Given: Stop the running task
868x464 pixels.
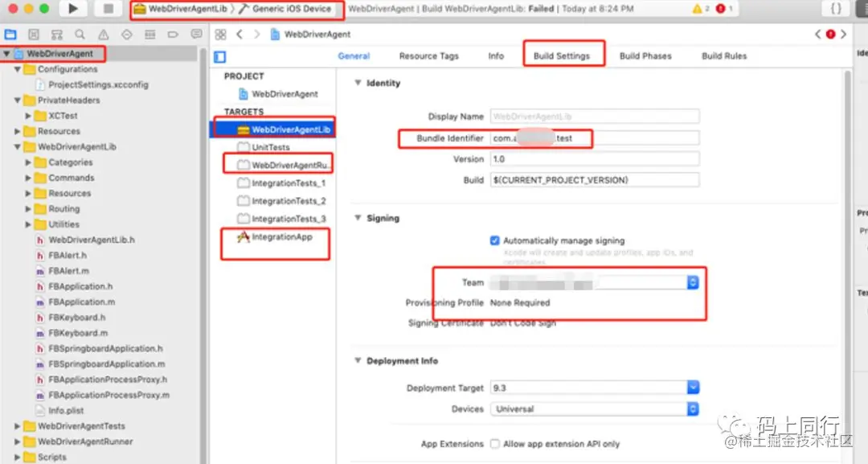Looking at the screenshot, I should [x=108, y=8].
